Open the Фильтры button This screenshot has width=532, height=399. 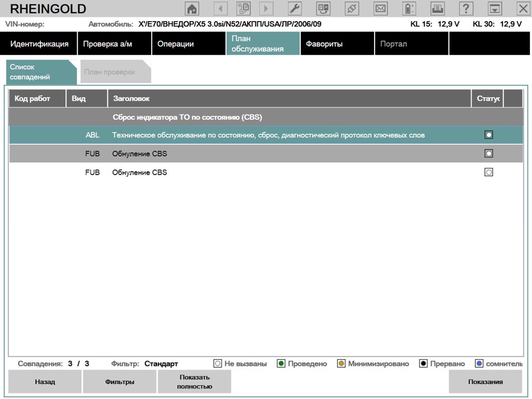(120, 382)
